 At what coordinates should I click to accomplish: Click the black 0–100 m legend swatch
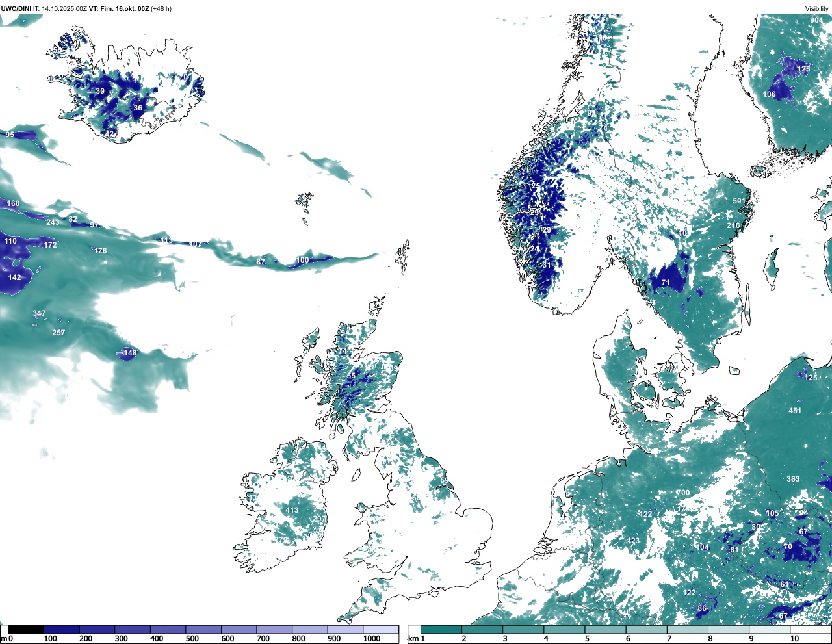point(26,630)
